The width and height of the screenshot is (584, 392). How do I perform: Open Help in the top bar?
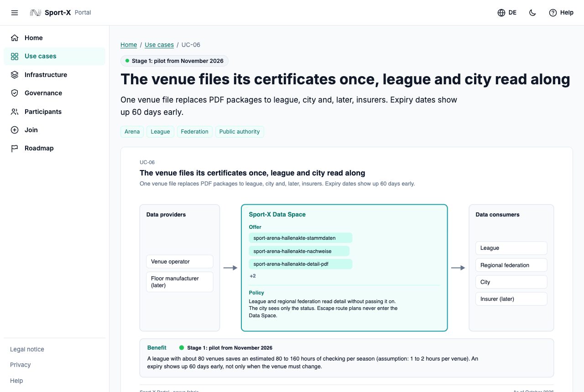pos(561,13)
